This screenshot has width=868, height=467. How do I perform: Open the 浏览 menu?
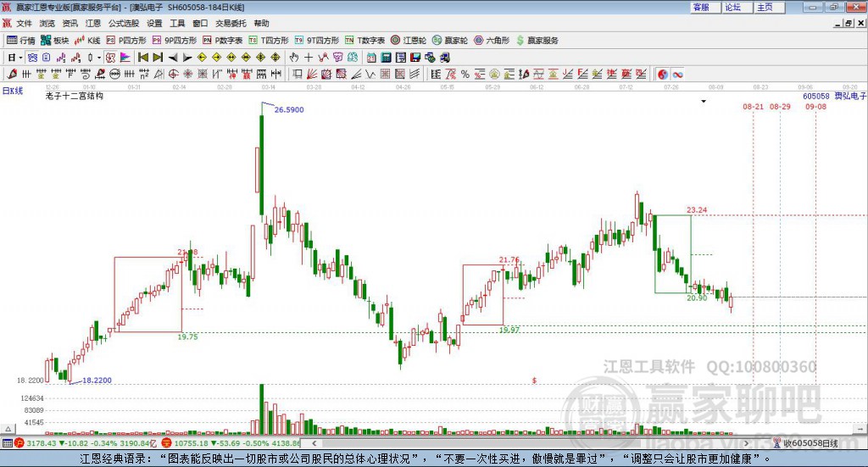pos(47,23)
